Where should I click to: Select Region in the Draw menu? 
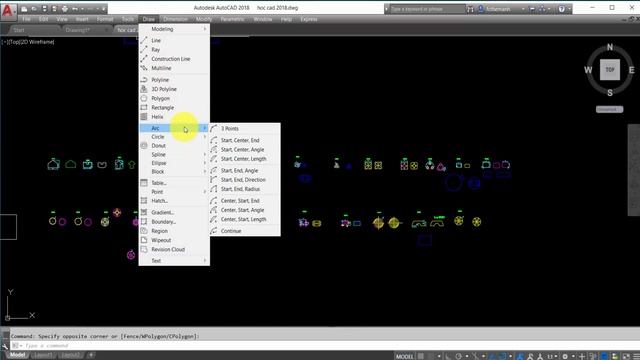click(174, 231)
